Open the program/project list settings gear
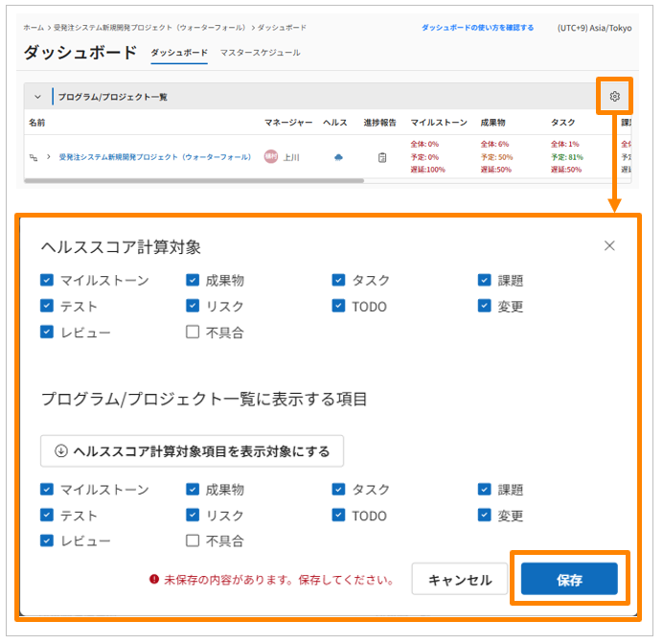Screen dimensions: 663x644 click(x=615, y=97)
